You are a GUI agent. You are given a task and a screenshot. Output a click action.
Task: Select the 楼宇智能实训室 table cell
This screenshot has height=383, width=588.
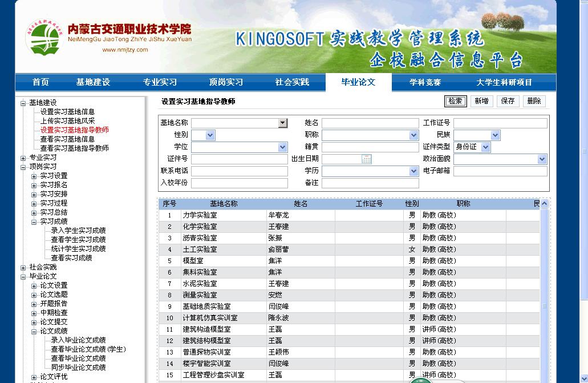point(224,364)
